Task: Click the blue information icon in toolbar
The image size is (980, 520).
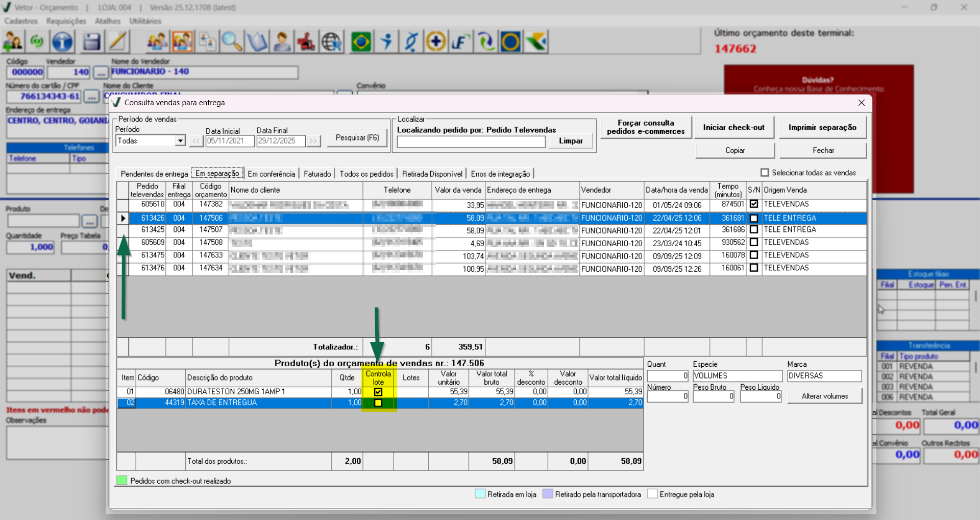Action: click(x=62, y=41)
